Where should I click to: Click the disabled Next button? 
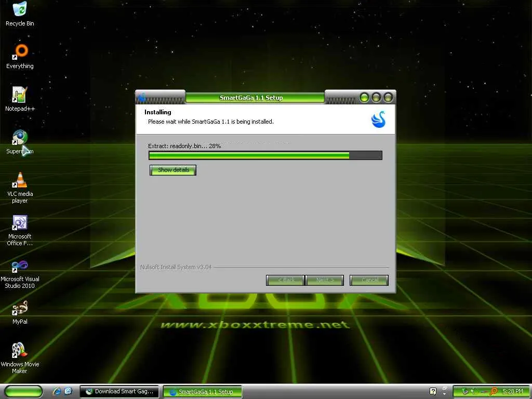pos(325,280)
